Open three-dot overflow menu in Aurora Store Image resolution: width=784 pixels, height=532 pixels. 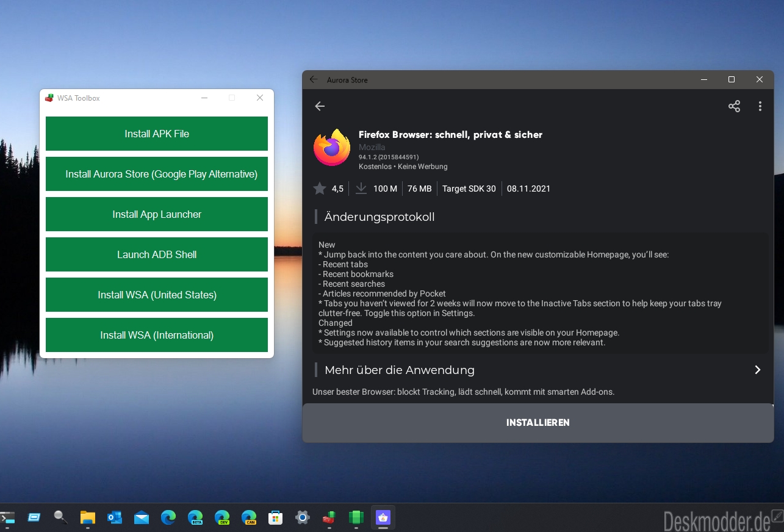tap(760, 106)
